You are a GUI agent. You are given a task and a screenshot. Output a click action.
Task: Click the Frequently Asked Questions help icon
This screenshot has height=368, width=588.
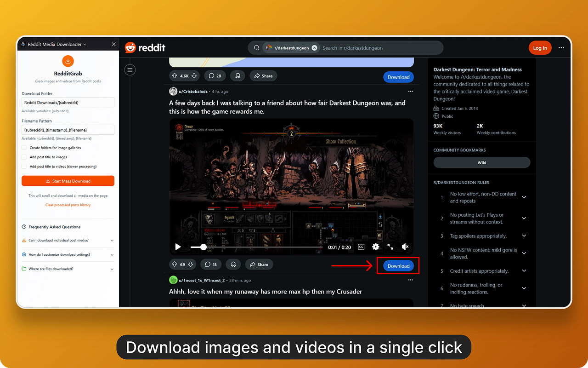point(24,227)
